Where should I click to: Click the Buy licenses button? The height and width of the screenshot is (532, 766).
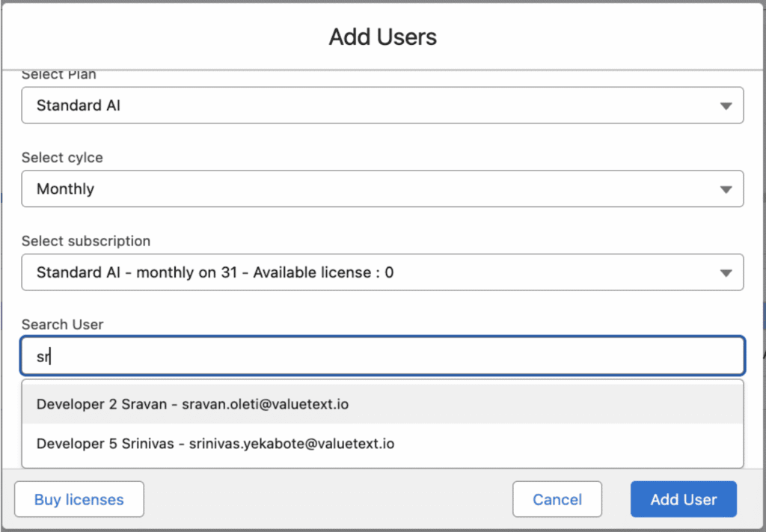click(x=79, y=500)
